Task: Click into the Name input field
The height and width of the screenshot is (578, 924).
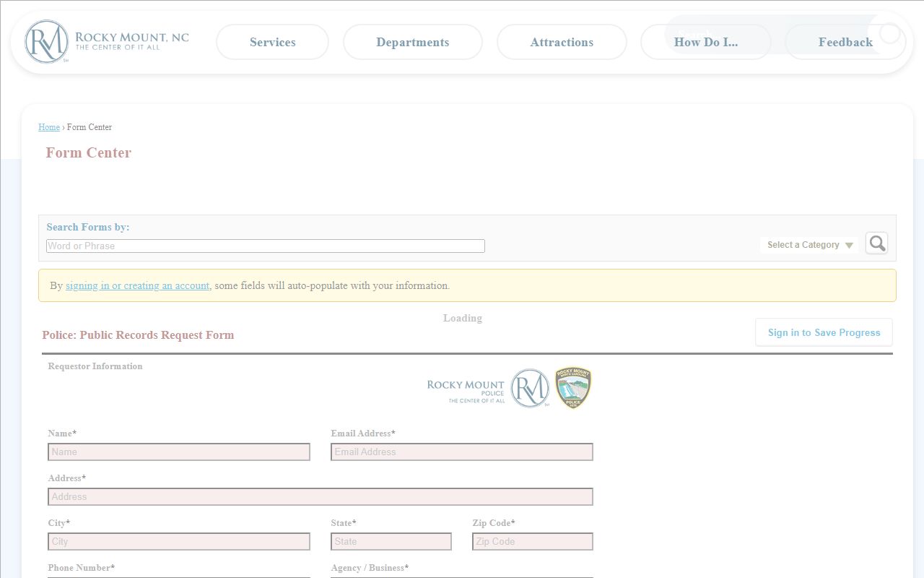Action: point(179,452)
